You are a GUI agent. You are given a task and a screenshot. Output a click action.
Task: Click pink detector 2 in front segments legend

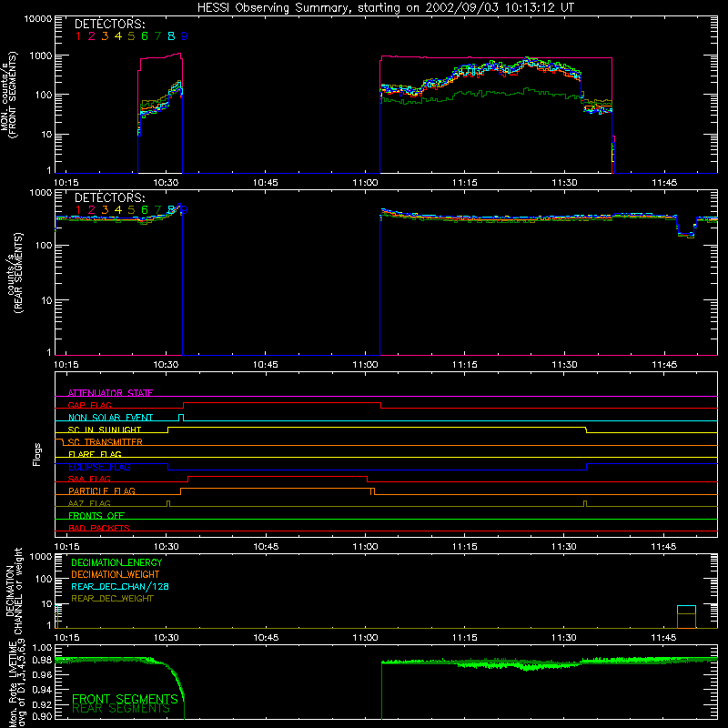[92, 36]
